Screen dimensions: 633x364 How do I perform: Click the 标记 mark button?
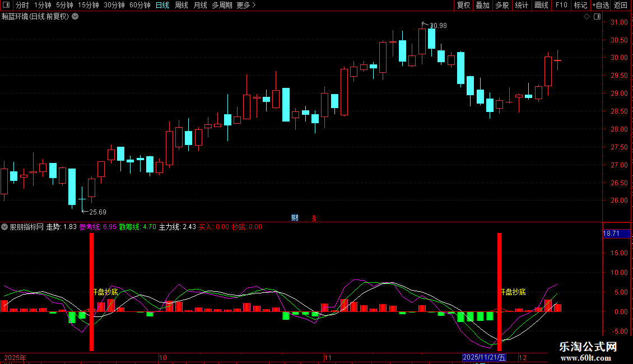[x=580, y=5]
